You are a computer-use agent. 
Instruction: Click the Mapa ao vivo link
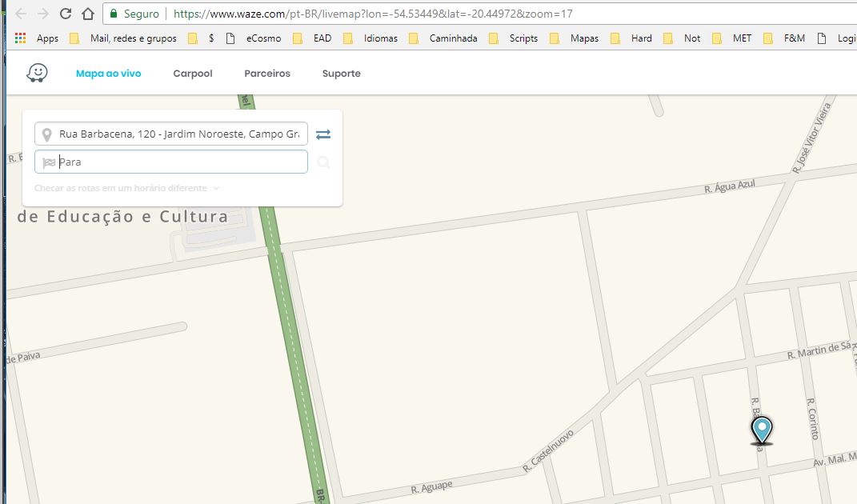coord(108,74)
